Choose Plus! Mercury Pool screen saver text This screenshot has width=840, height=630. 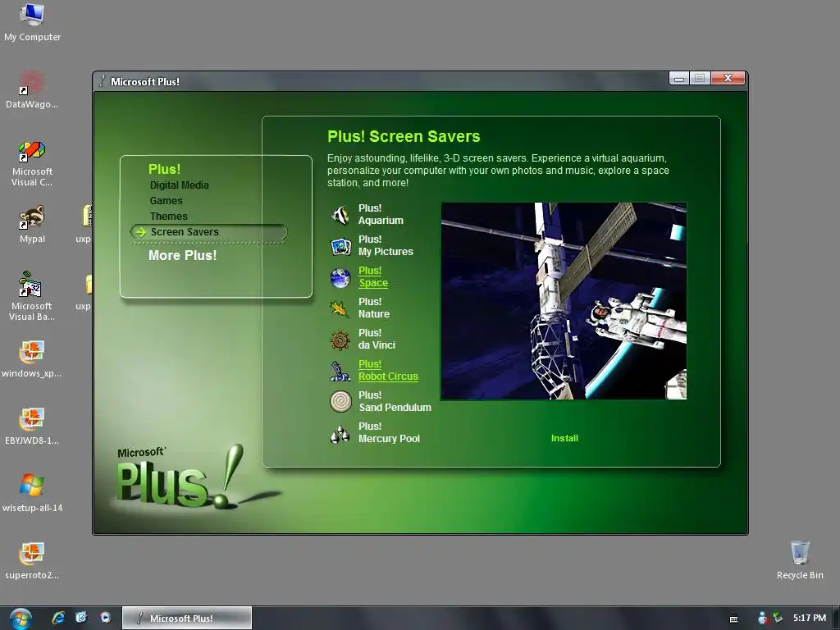pos(389,432)
